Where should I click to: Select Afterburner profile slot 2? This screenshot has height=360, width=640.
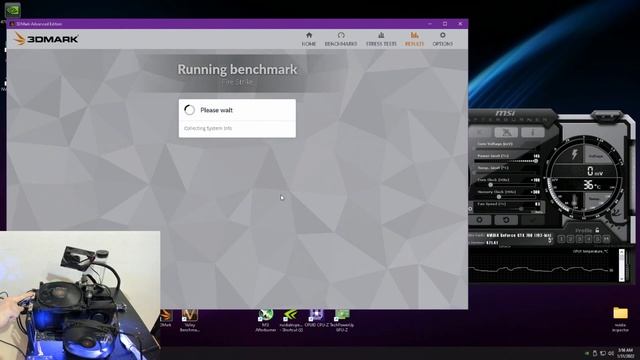click(x=571, y=239)
